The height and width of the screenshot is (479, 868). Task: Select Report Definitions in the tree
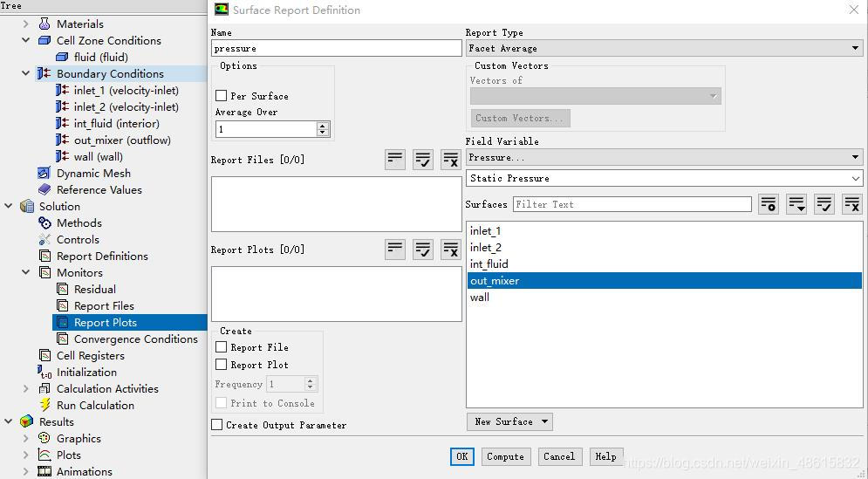pos(102,256)
